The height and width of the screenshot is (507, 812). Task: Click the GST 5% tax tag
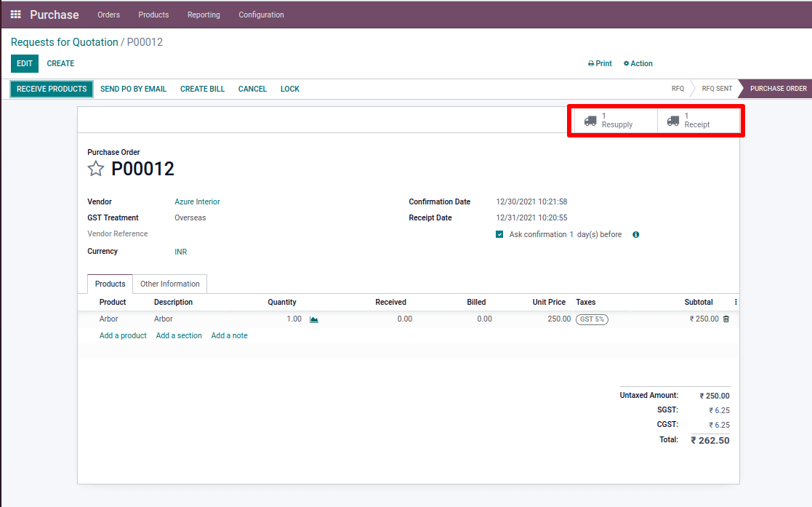tap(592, 319)
